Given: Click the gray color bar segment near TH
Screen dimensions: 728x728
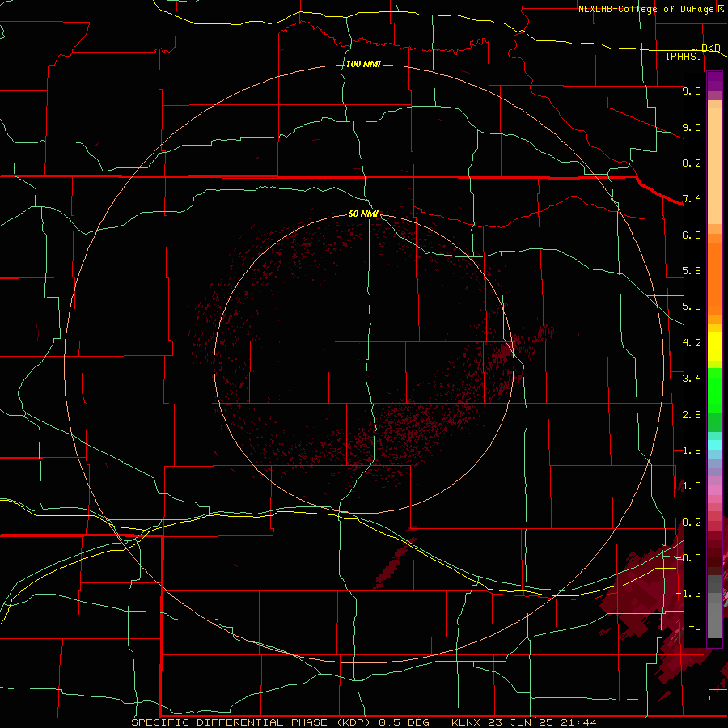Looking at the screenshot, I should tap(714, 620).
